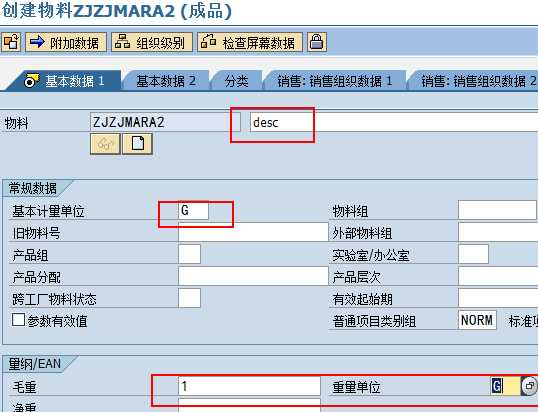Click the 跨工厂物料状态 input field
Screen dimensions: 538x412
tap(189, 298)
